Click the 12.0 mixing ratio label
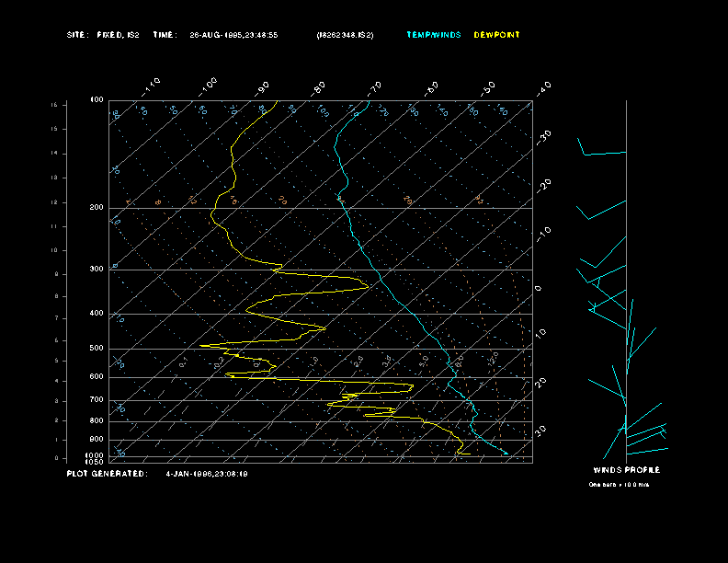This screenshot has height=563, width=728. 493,359
